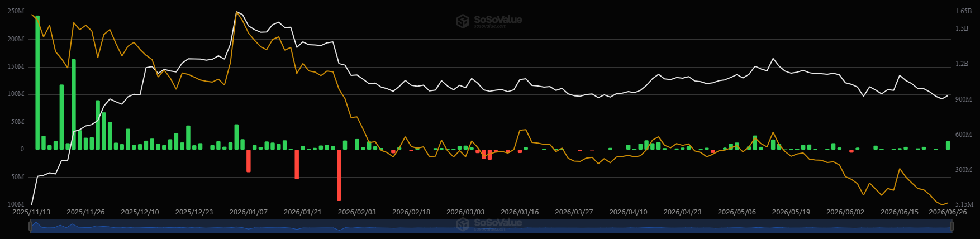This screenshot has height=239, width=980.
Task: Click the right axis value 900M
Action: [x=963, y=99]
